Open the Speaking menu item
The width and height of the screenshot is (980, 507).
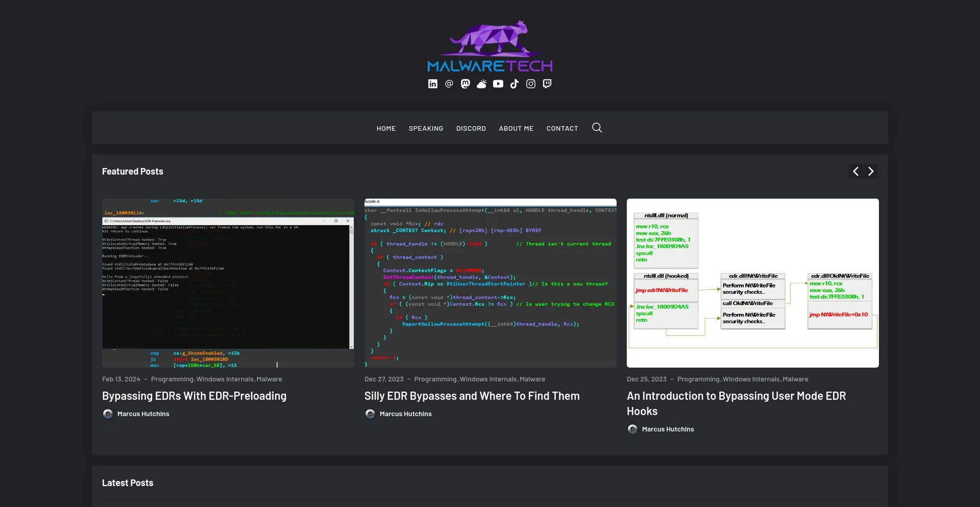426,129
